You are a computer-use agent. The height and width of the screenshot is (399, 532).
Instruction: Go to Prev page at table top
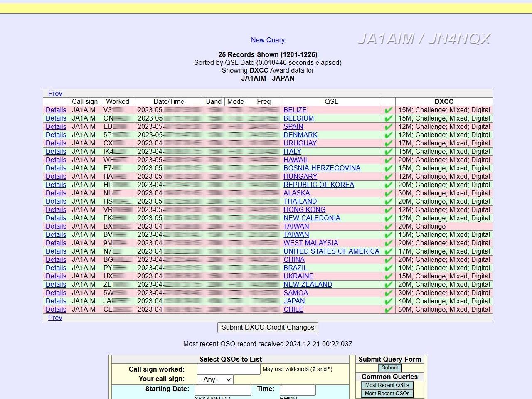pyautogui.click(x=55, y=93)
